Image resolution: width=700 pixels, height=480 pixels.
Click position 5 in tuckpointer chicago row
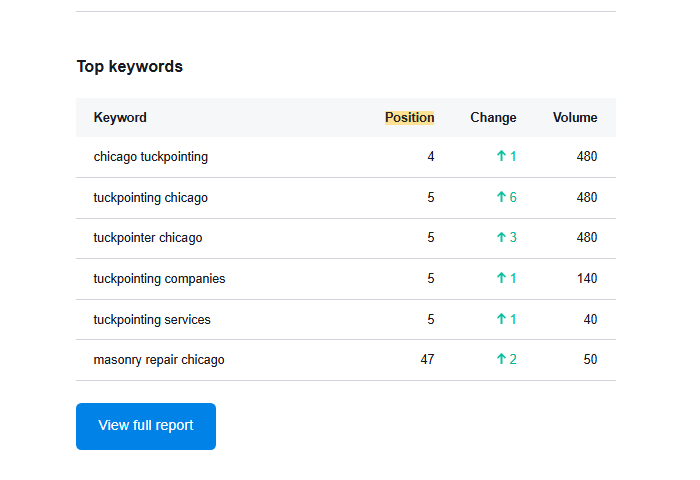430,238
